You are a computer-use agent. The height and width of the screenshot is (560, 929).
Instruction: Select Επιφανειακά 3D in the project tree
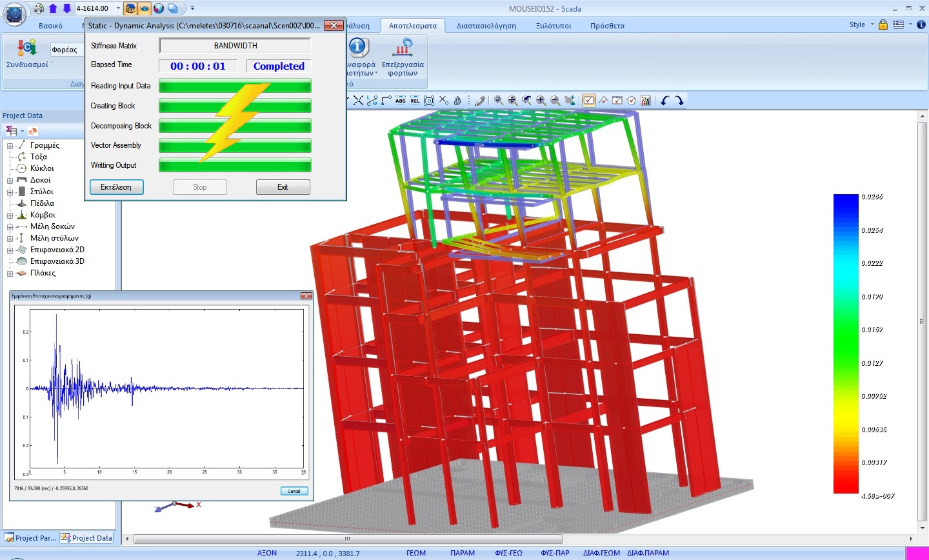57,261
